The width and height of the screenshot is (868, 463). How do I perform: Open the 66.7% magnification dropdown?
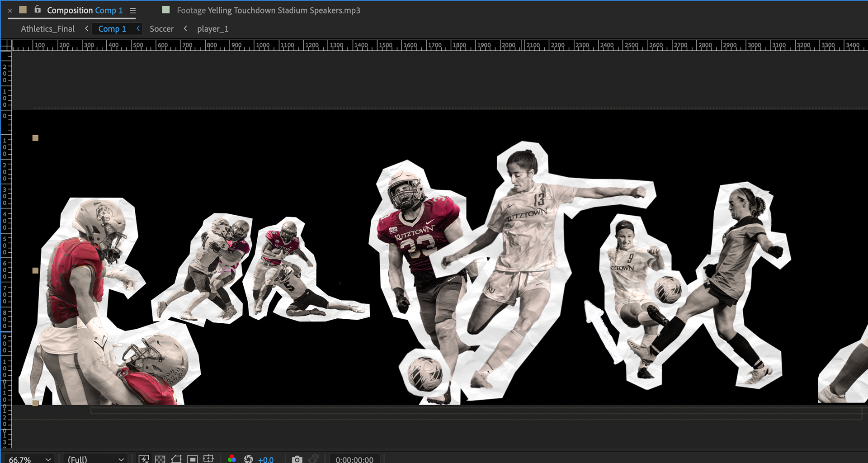point(29,459)
